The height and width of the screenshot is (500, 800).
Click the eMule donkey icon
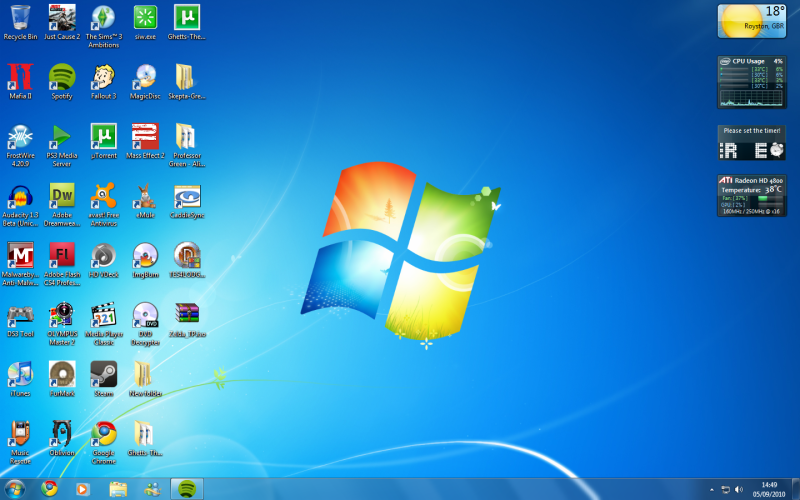tap(145, 201)
